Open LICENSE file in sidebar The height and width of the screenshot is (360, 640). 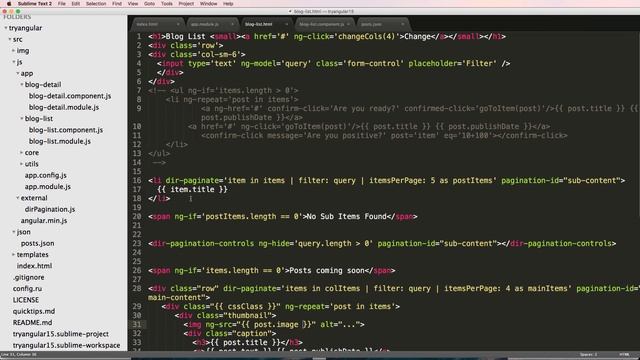(x=25, y=300)
